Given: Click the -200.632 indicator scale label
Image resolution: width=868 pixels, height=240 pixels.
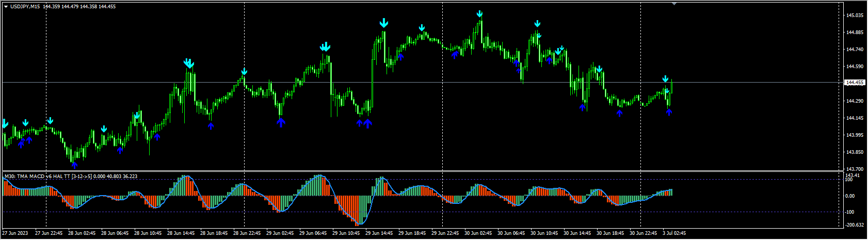Looking at the screenshot, I should [855, 225].
